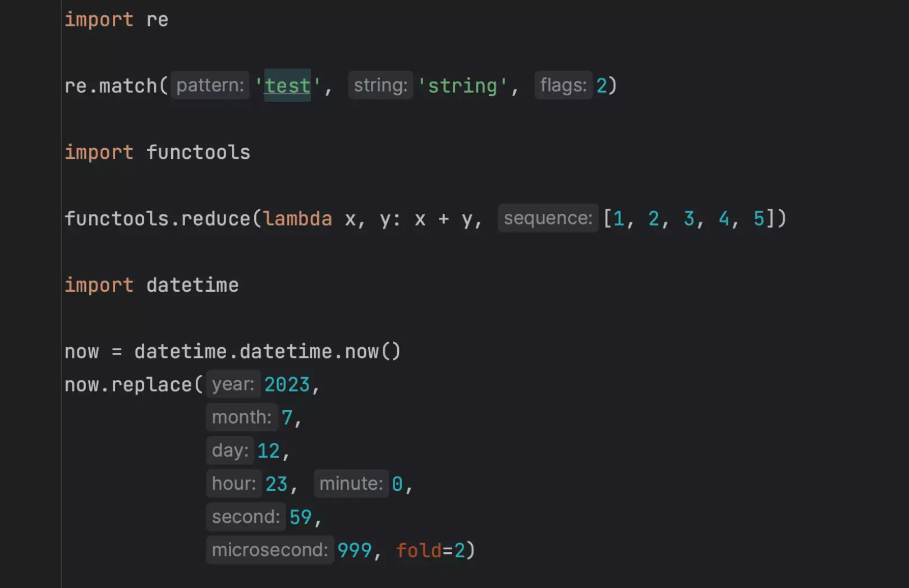Click the 'replace' method name

(x=151, y=385)
